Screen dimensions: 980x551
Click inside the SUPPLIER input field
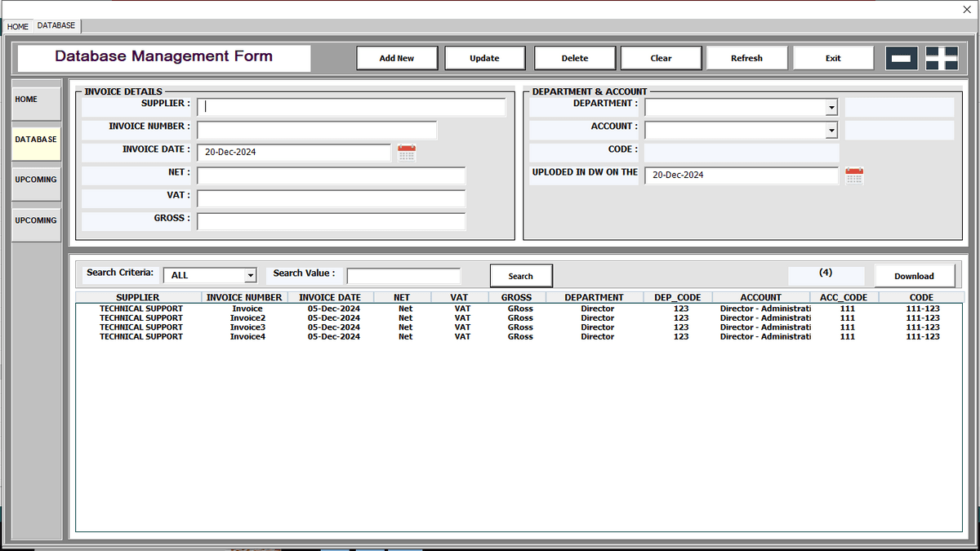pyautogui.click(x=351, y=106)
